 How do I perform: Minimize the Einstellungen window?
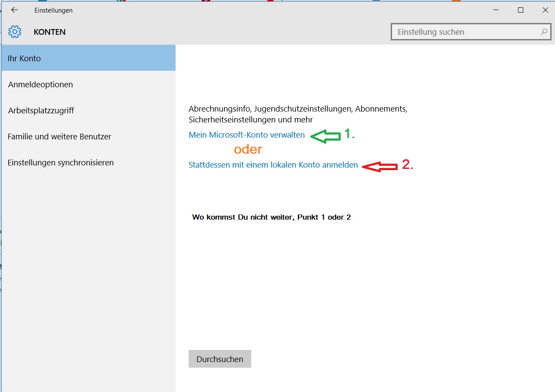coord(496,10)
